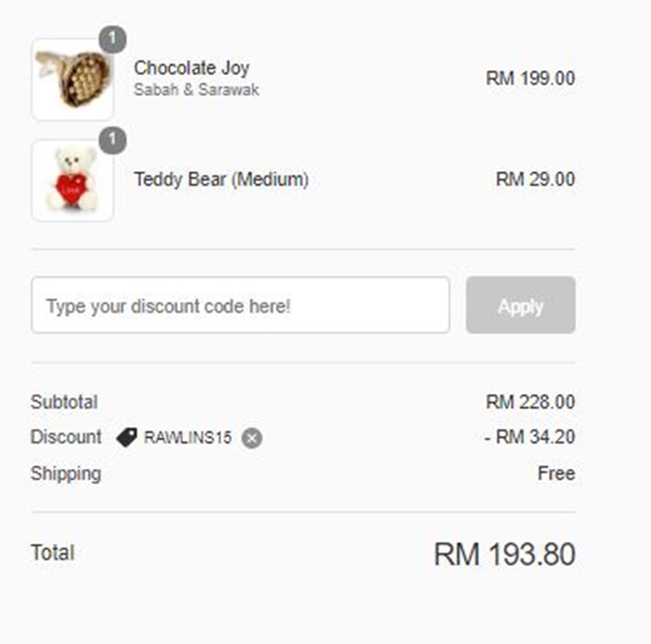Click the - RM 34.20 discount amount

[530, 437]
